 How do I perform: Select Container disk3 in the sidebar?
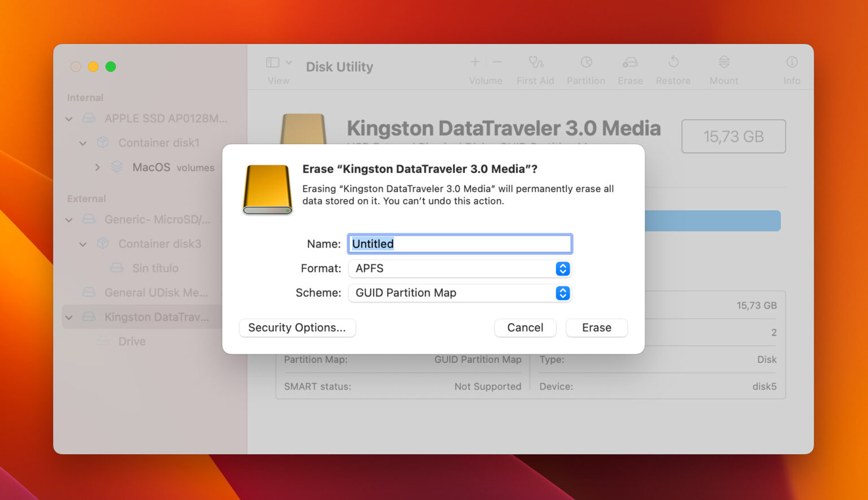pyautogui.click(x=160, y=244)
